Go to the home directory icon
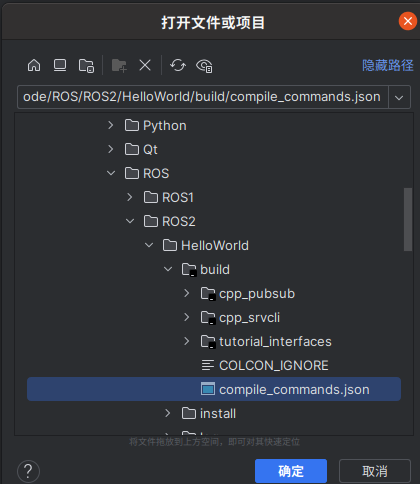This screenshot has width=420, height=484. (x=34, y=65)
